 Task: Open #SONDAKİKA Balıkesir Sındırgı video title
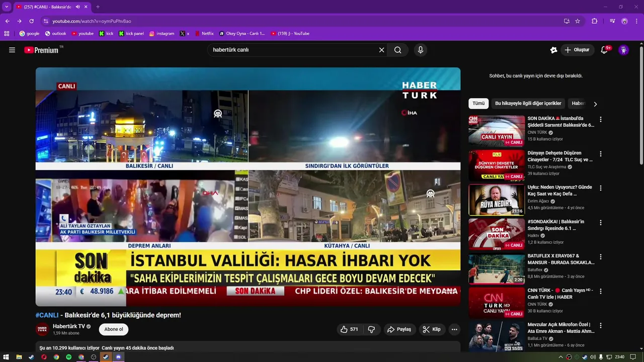[x=556, y=225]
